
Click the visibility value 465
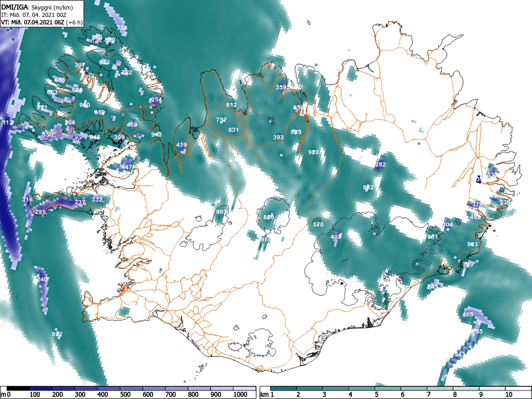tap(468, 314)
